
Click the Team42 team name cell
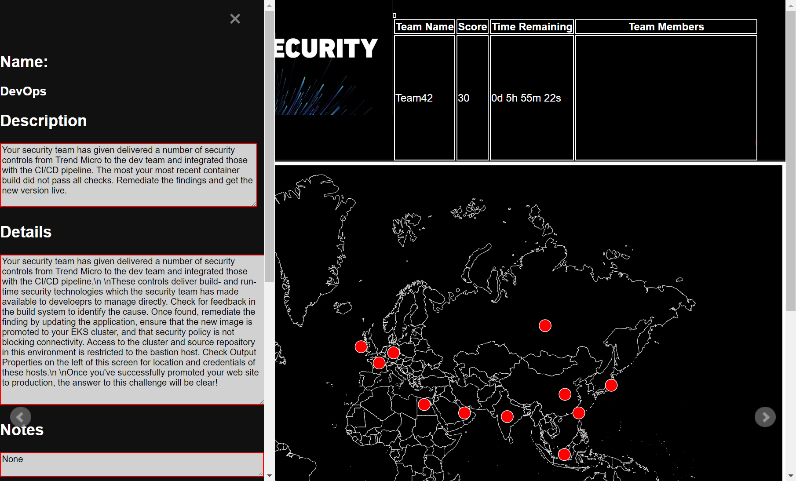click(424, 98)
